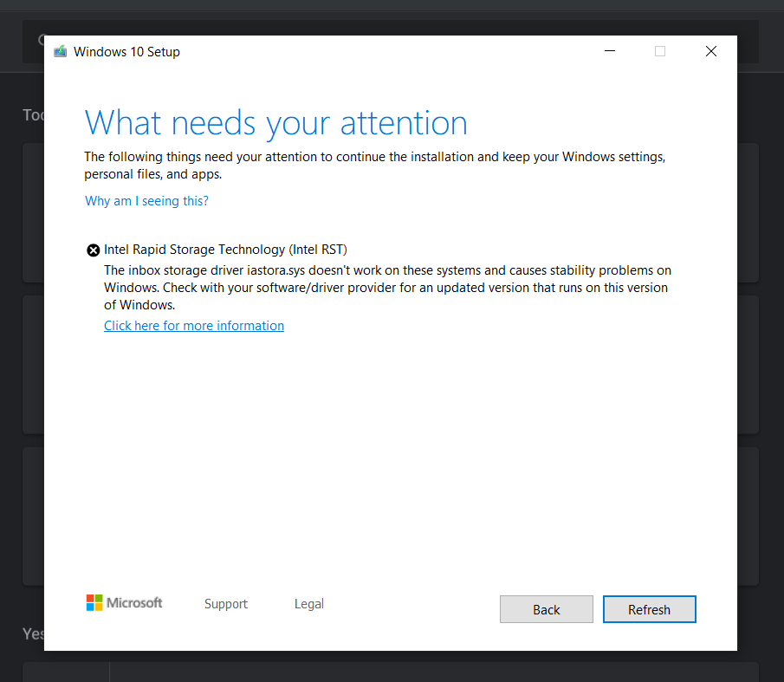This screenshot has height=682, width=784.
Task: Close the Windows 10 Setup dialog
Action: point(710,52)
